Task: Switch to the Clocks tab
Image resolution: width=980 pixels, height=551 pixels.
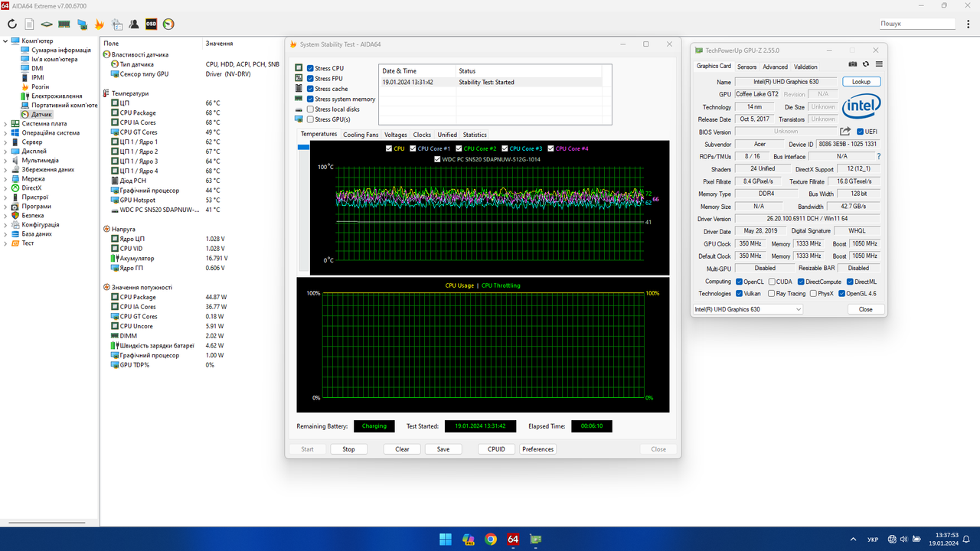Action: (x=422, y=135)
